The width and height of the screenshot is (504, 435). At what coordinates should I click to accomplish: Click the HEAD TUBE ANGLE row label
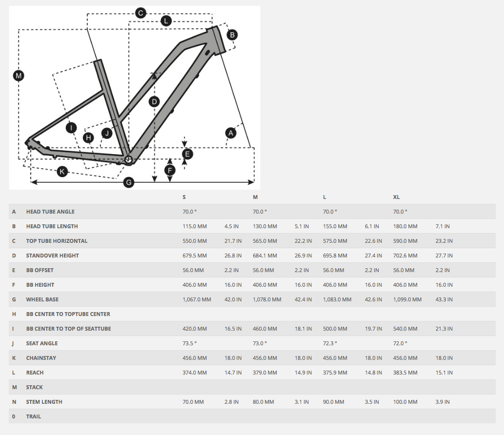50,212
